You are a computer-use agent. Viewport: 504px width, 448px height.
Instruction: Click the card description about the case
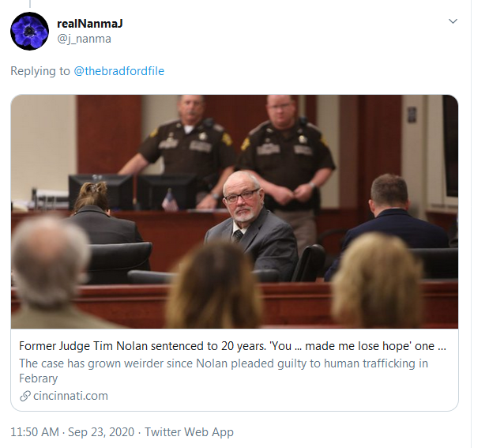coord(224,363)
